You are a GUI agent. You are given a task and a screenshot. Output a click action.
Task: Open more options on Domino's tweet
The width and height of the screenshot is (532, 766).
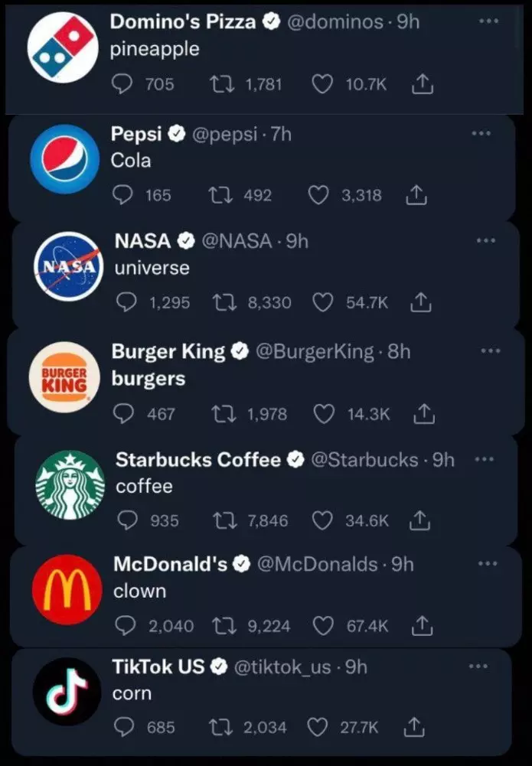pyautogui.click(x=488, y=21)
